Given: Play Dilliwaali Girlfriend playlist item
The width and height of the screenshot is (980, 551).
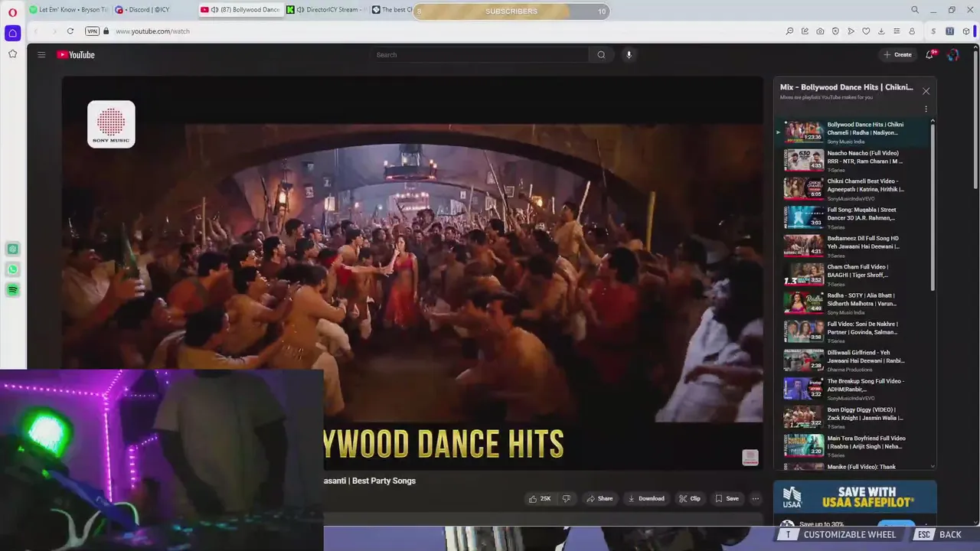Looking at the screenshot, I should point(854,360).
